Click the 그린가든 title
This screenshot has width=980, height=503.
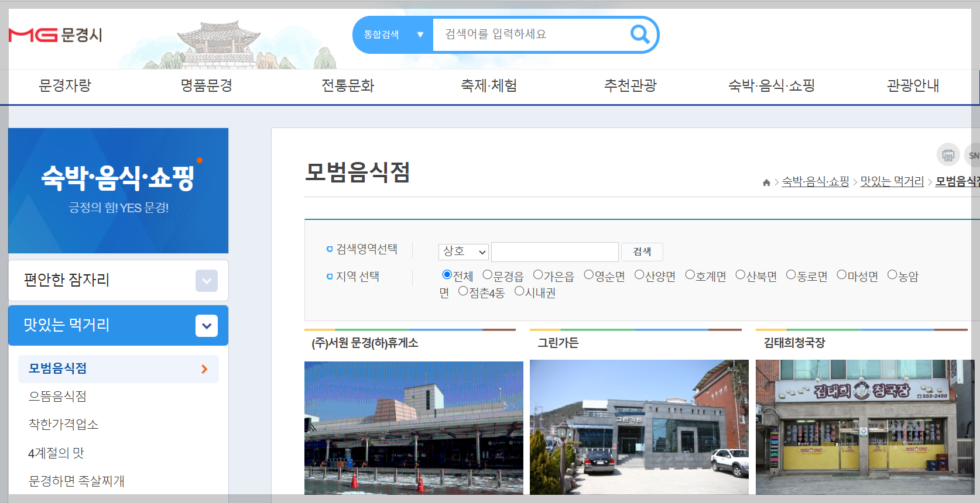pyautogui.click(x=558, y=343)
